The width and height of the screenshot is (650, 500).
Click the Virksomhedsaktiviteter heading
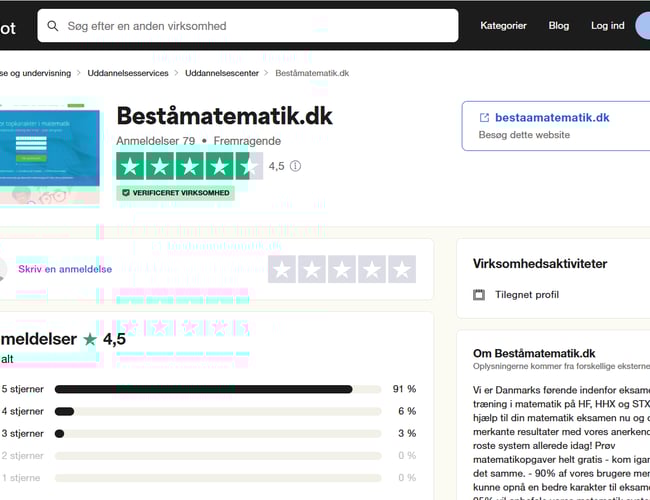540,264
